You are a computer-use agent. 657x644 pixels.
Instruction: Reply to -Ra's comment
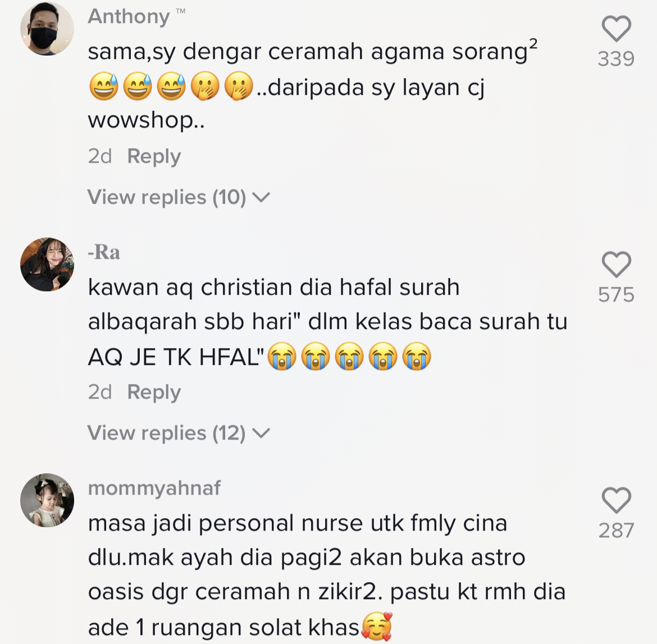154,392
